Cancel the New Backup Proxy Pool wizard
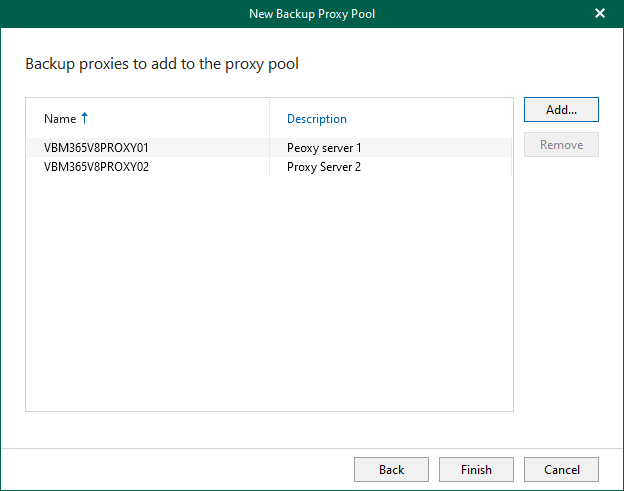The image size is (624, 491). (x=561, y=469)
